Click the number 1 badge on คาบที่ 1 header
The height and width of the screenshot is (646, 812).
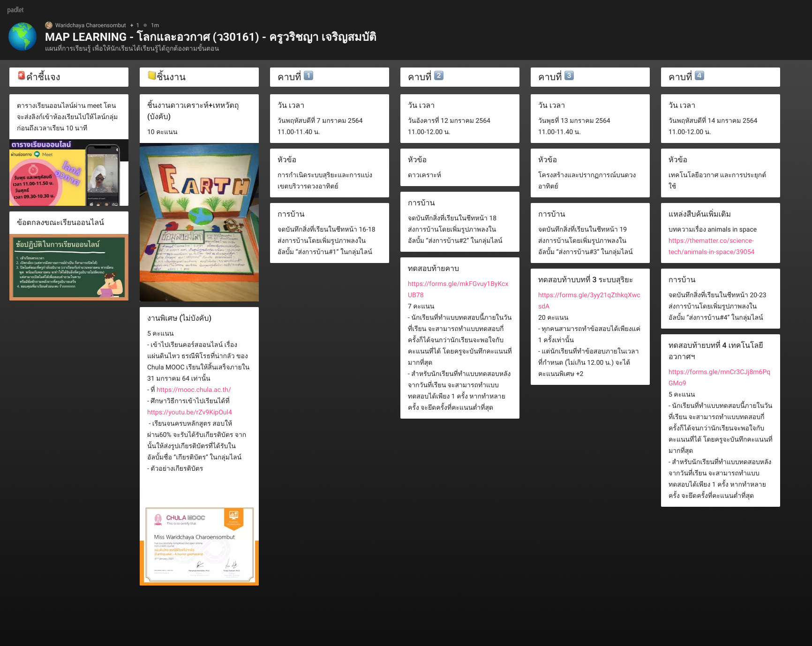tap(308, 76)
